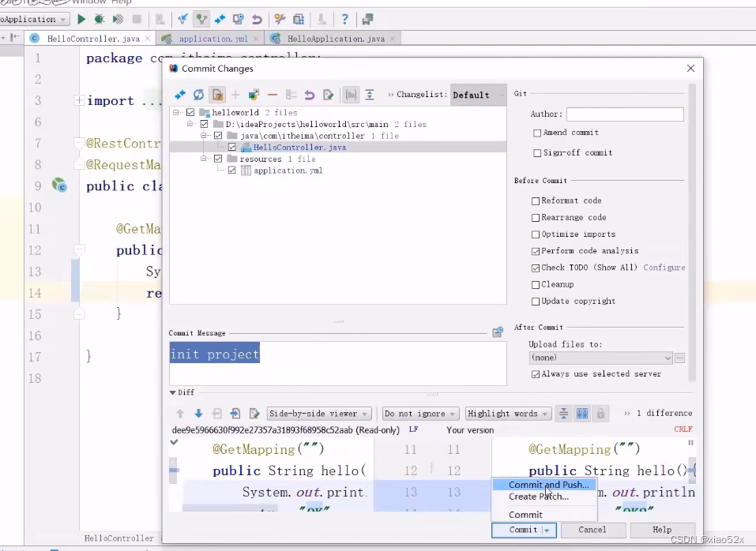Viewport: 756px width, 551px height.
Task: Click the Cancel button
Action: click(592, 530)
